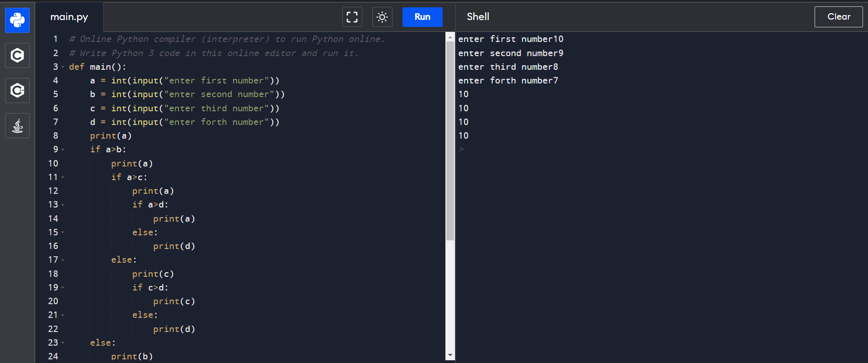
Task: Place cursor on line 8 print(a)
Action: tap(111, 136)
